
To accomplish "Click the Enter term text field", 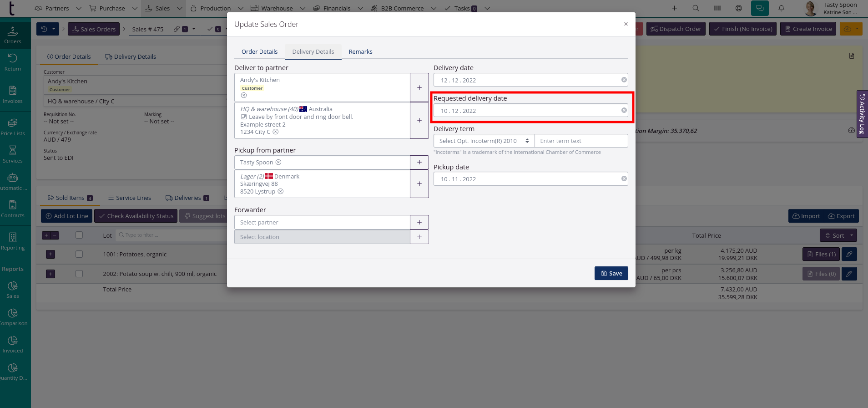I will coord(581,141).
